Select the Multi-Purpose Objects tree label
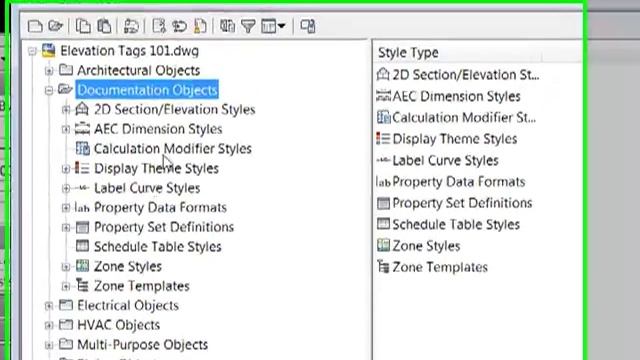 (142, 344)
